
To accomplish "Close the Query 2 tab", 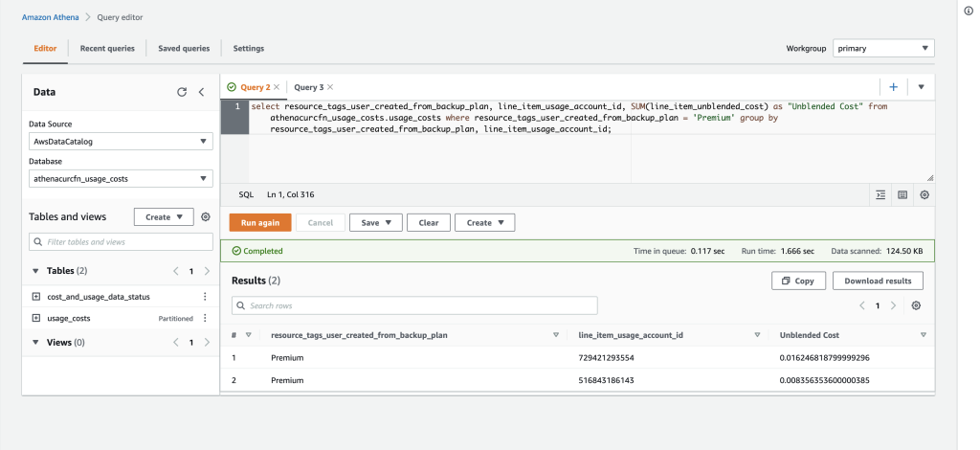I will pyautogui.click(x=277, y=87).
